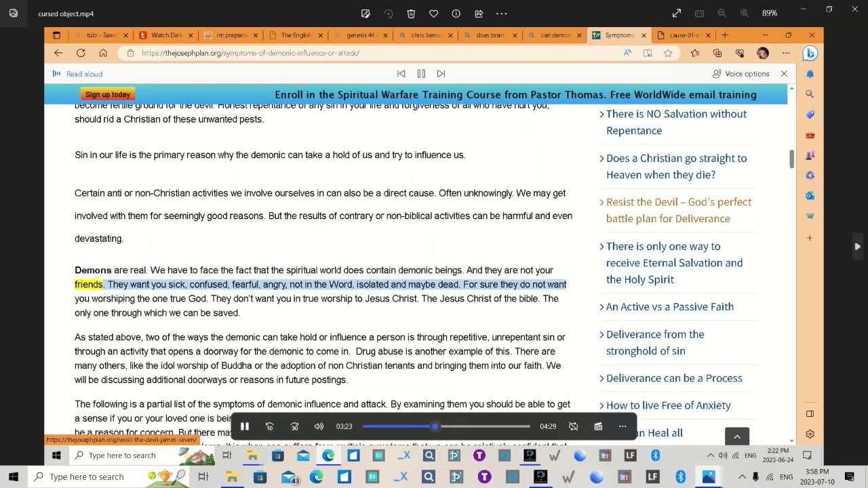Mute the video player volume

coord(319,426)
